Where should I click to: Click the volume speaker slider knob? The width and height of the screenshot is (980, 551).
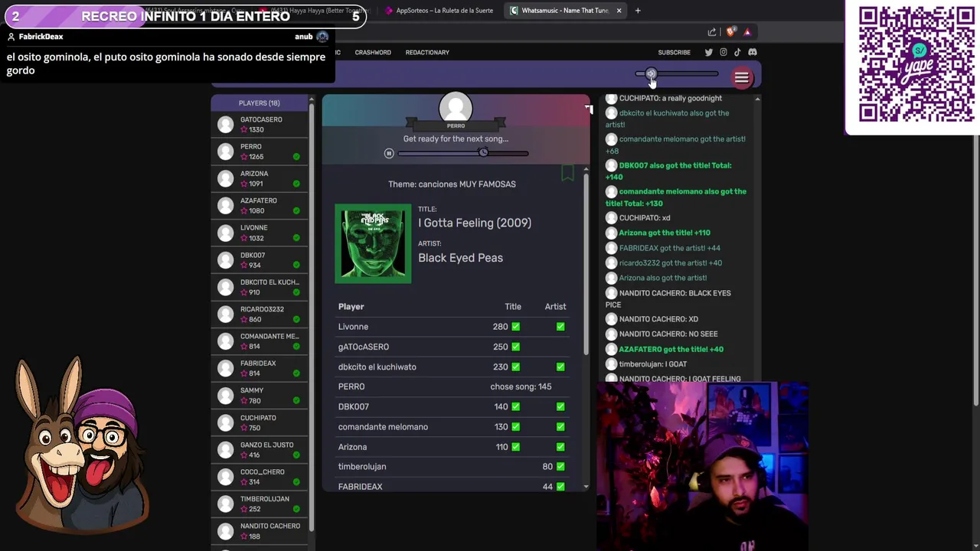click(x=651, y=74)
